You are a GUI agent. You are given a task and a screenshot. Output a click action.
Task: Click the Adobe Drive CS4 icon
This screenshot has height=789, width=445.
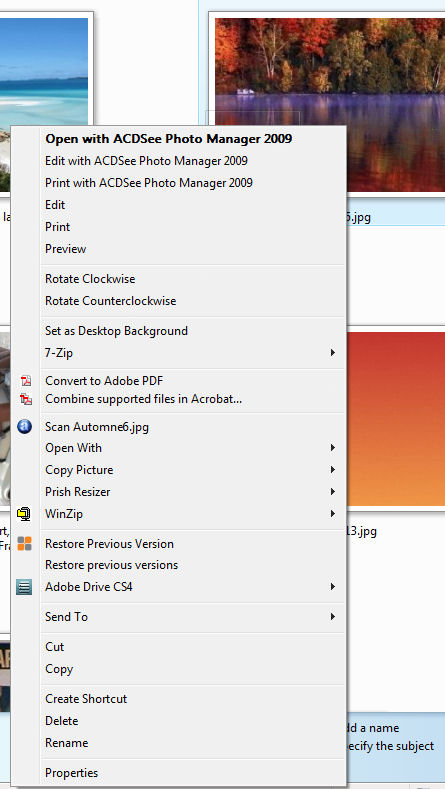(24, 587)
